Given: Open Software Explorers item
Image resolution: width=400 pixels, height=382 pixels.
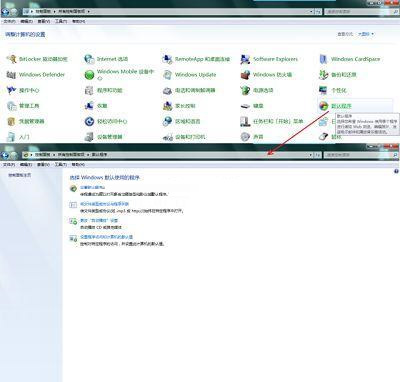Looking at the screenshot, I should click(269, 59).
